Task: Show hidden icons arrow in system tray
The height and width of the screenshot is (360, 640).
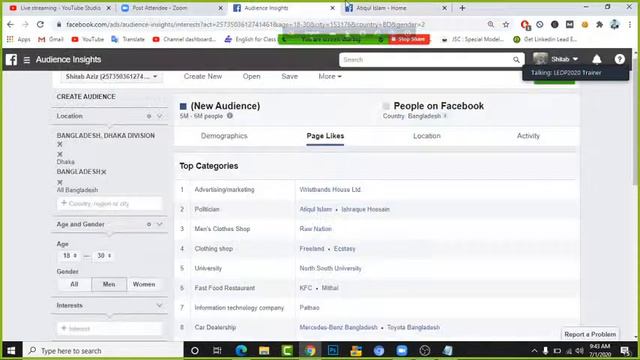Action: coord(534,351)
